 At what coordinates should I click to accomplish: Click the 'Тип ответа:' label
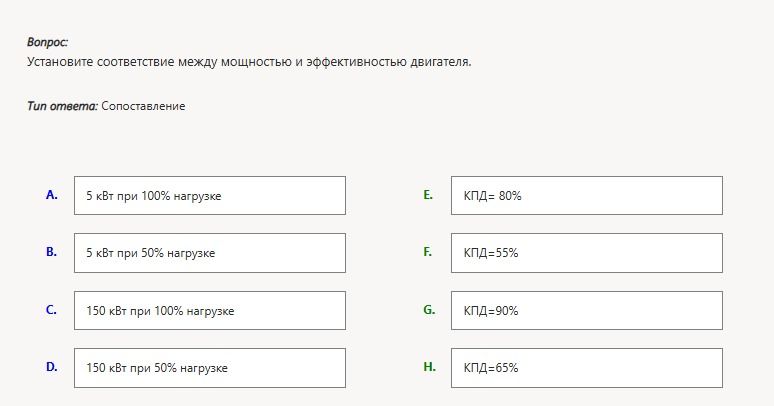click(x=63, y=106)
